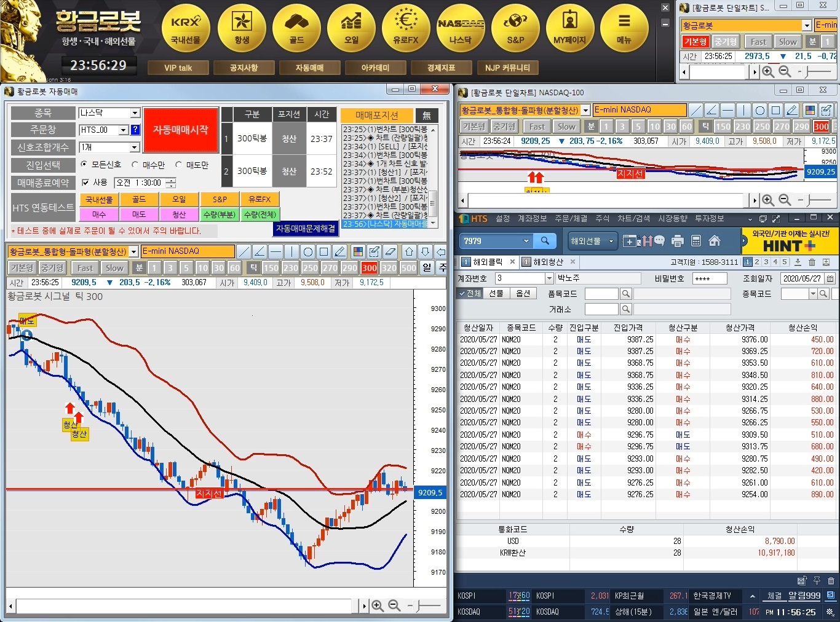Uncheck the 사용 scheduled end checkbox
The image size is (840, 622).
click(x=85, y=183)
